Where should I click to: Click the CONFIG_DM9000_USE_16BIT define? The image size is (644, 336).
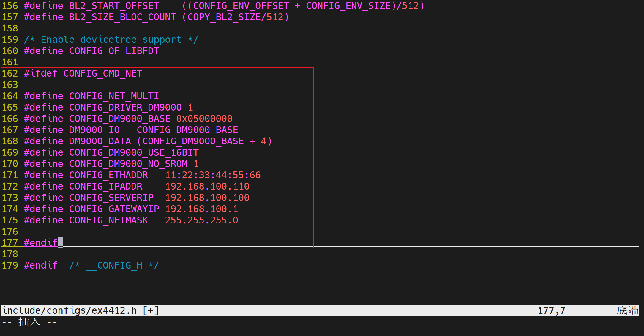click(x=134, y=152)
